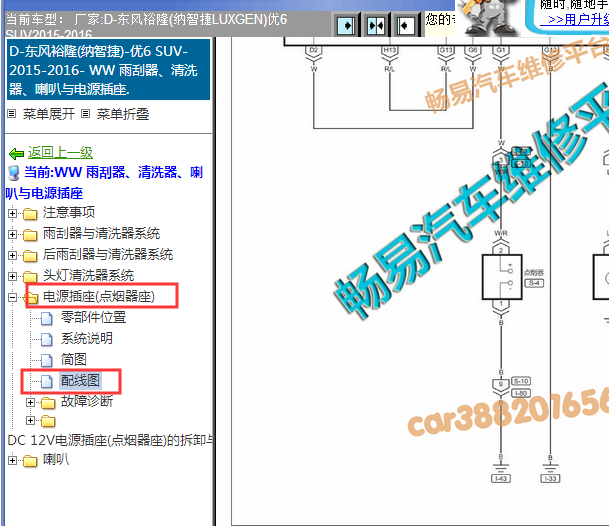Expand the 雨刮器与清洗器系统 node
This screenshot has height=526, width=609.
click(x=12, y=234)
